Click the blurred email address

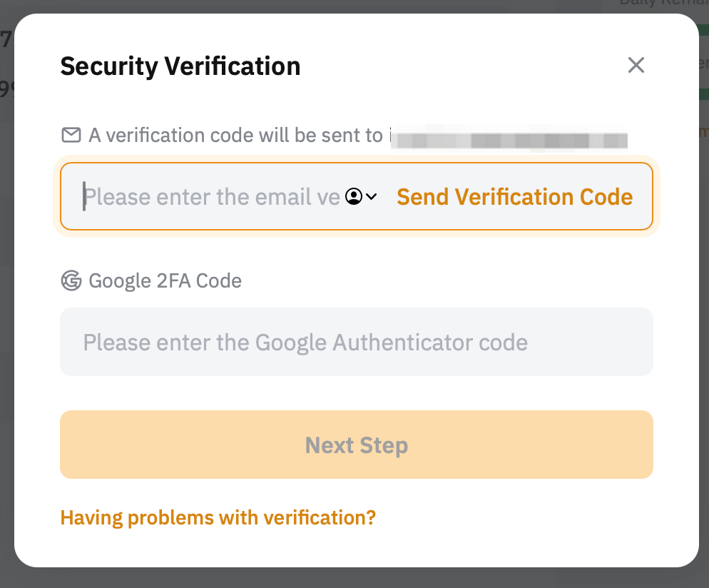[x=510, y=136]
